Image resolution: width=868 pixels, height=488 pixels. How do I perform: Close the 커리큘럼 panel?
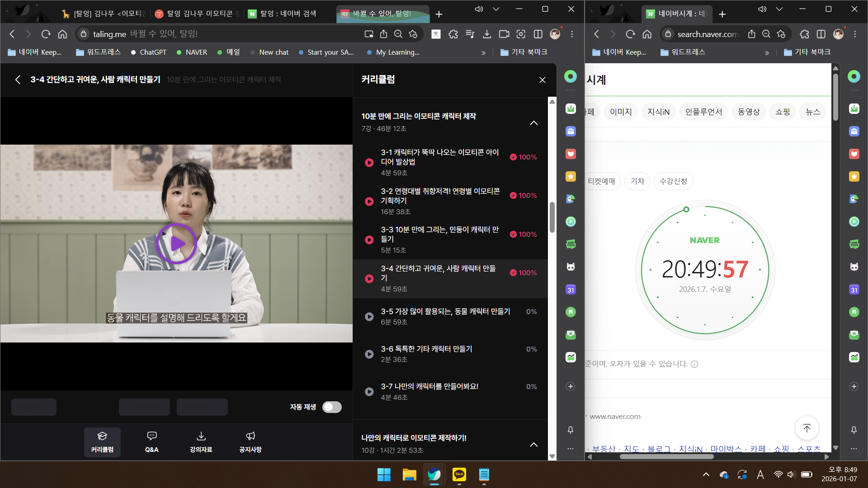coord(542,80)
